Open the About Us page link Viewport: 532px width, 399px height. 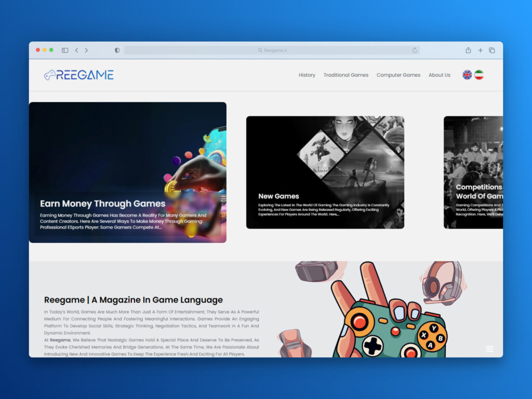439,75
